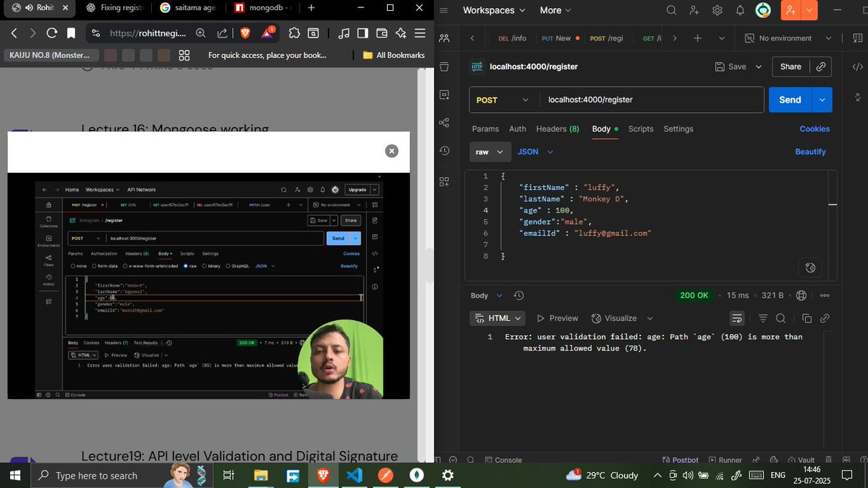Click network globe icon in response bar

click(x=801, y=296)
